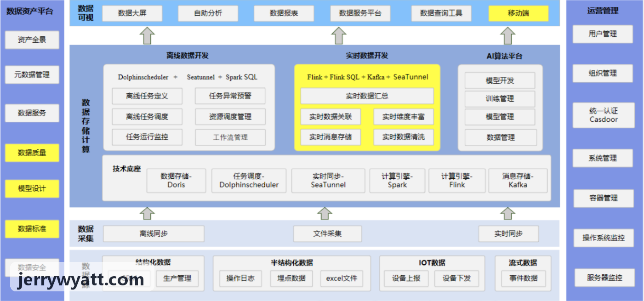The height and width of the screenshot is (301, 644).
Task: Open the 模型开发 box
Action: click(x=500, y=80)
